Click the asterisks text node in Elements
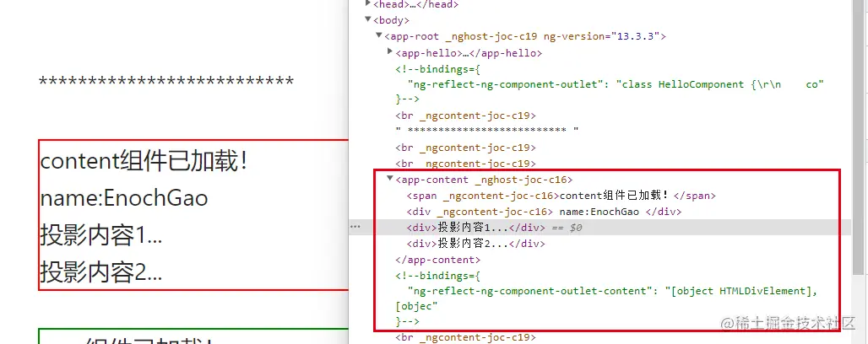868x344 pixels. click(x=487, y=131)
